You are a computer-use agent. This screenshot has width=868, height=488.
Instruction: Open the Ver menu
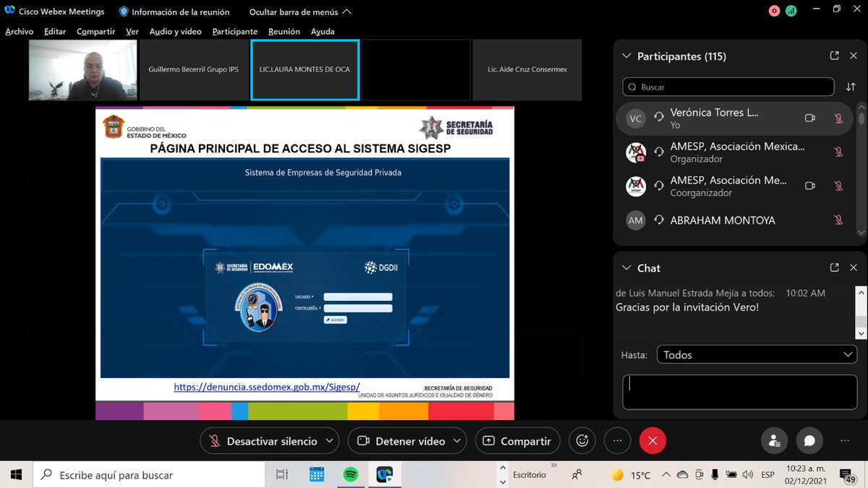click(x=132, y=31)
